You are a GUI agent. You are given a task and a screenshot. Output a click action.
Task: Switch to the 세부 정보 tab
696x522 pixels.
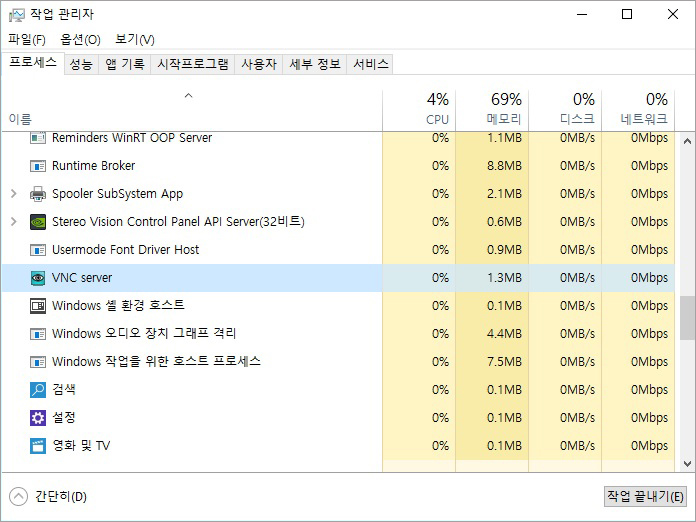click(315, 64)
